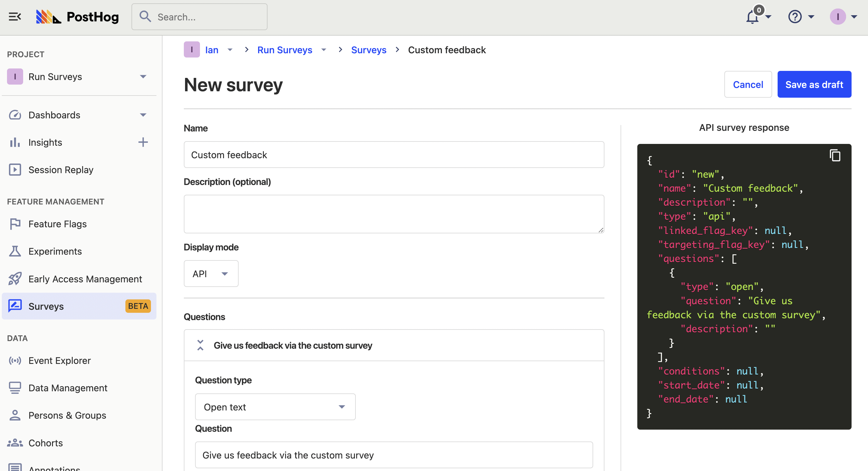Collapse the left sidebar
The image size is (868, 471).
(15, 16)
